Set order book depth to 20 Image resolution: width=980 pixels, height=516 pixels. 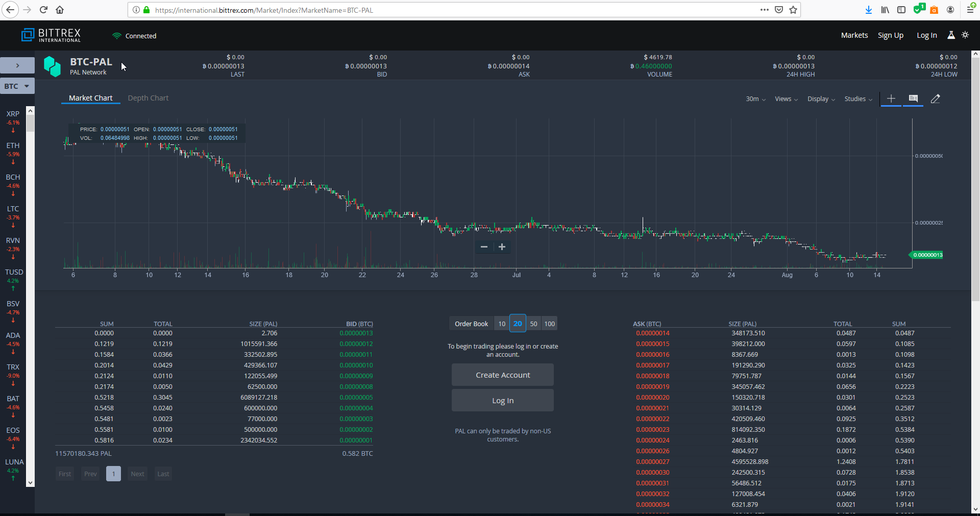518,324
